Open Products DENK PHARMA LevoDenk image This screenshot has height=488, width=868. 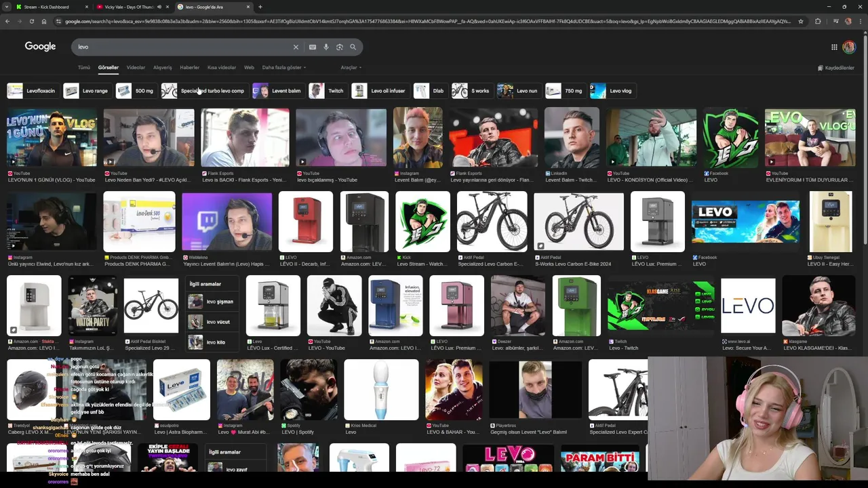pos(139,222)
